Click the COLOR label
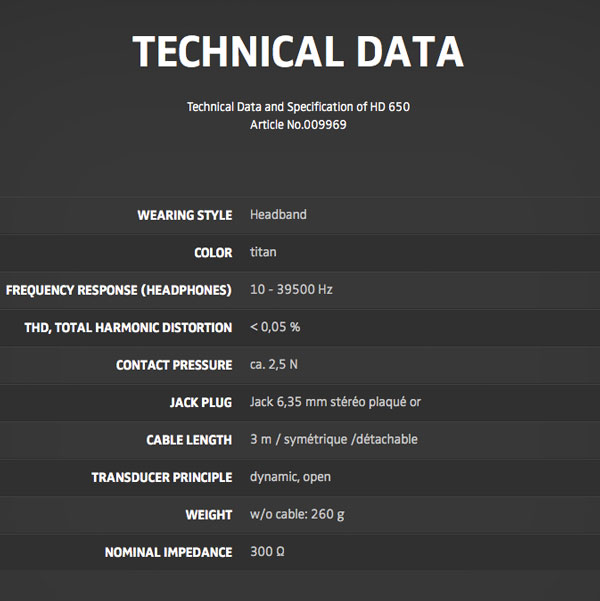 point(213,253)
